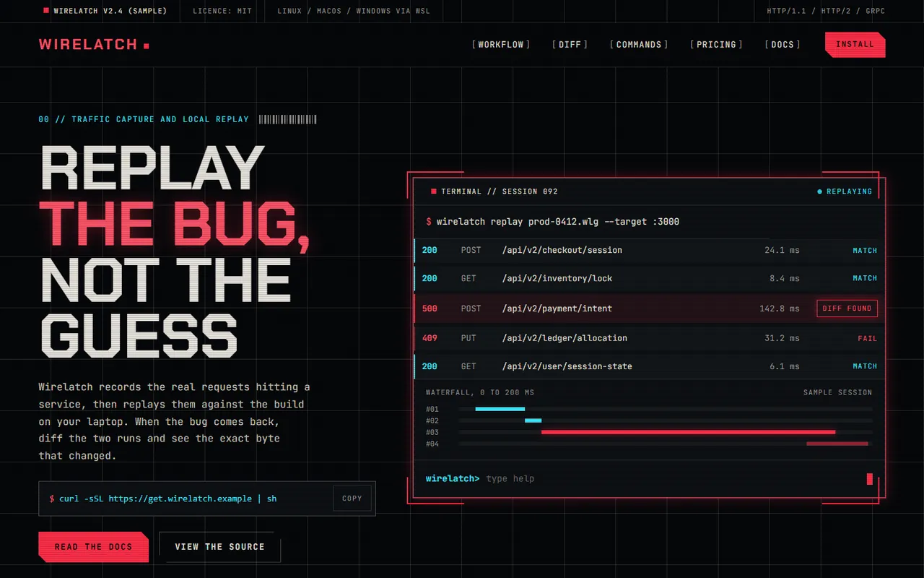Navigate to the Pricing section
This screenshot has width=924, height=578.
(x=716, y=45)
